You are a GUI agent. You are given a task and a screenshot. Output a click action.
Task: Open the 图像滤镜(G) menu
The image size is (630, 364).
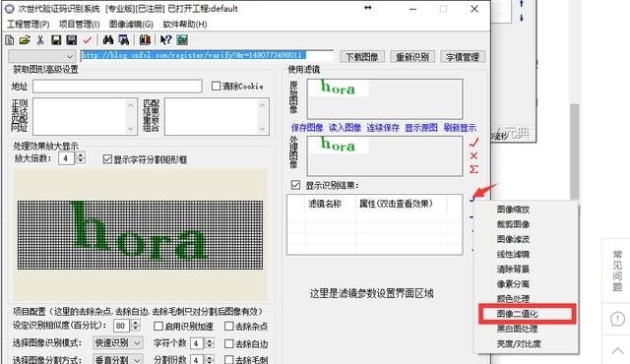(131, 24)
